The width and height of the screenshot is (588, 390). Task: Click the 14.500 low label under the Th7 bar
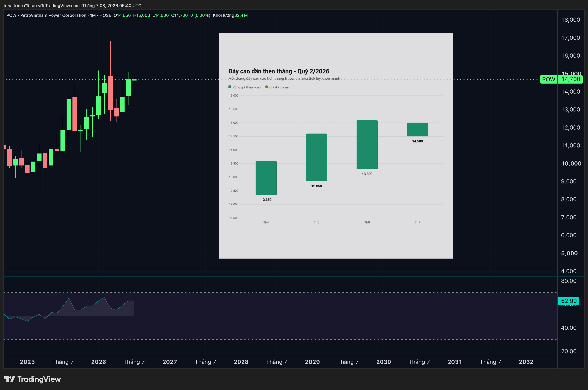(417, 141)
